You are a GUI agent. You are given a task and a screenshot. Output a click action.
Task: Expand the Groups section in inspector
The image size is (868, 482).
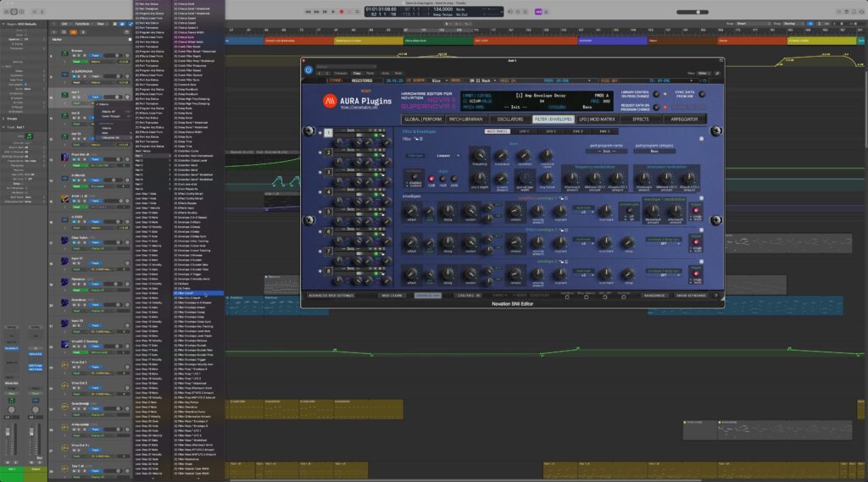click(4, 119)
